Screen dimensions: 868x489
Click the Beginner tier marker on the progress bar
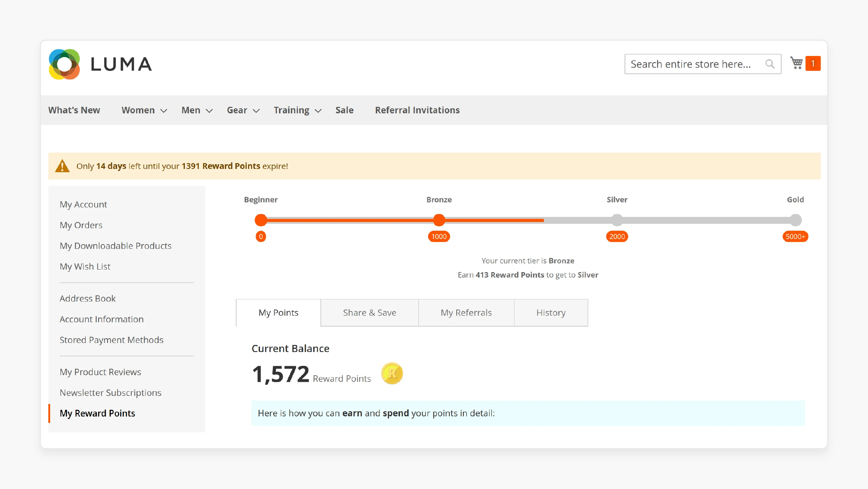coord(261,220)
